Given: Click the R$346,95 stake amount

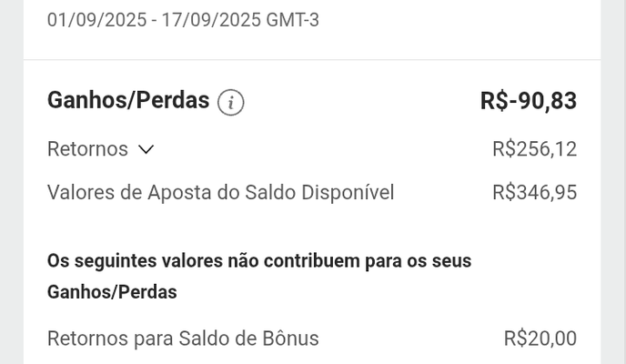Looking at the screenshot, I should click(x=534, y=193).
